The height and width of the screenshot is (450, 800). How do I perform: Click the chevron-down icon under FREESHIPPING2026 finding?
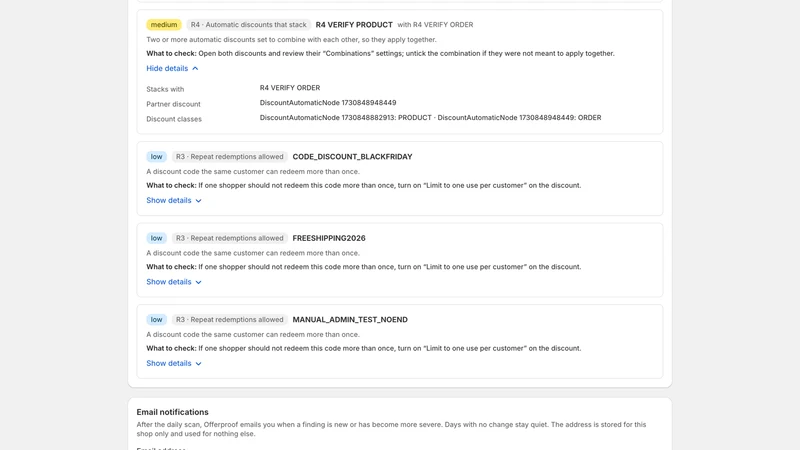tap(198, 282)
